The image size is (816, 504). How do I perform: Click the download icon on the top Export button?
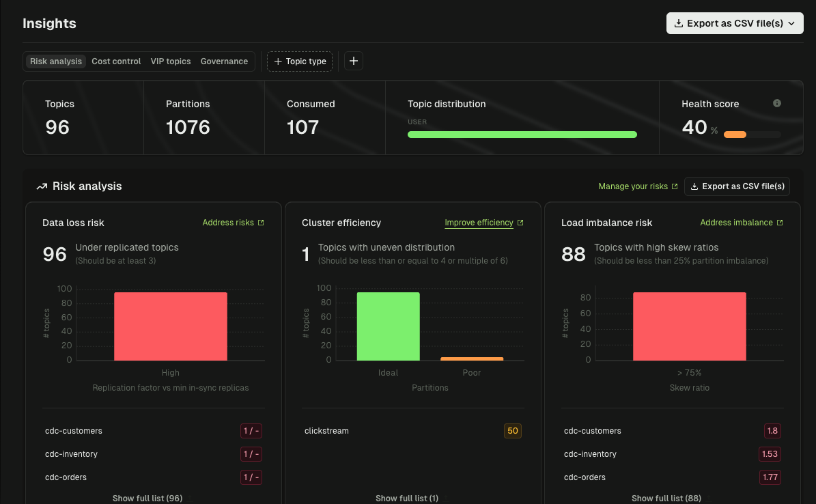[x=678, y=23]
